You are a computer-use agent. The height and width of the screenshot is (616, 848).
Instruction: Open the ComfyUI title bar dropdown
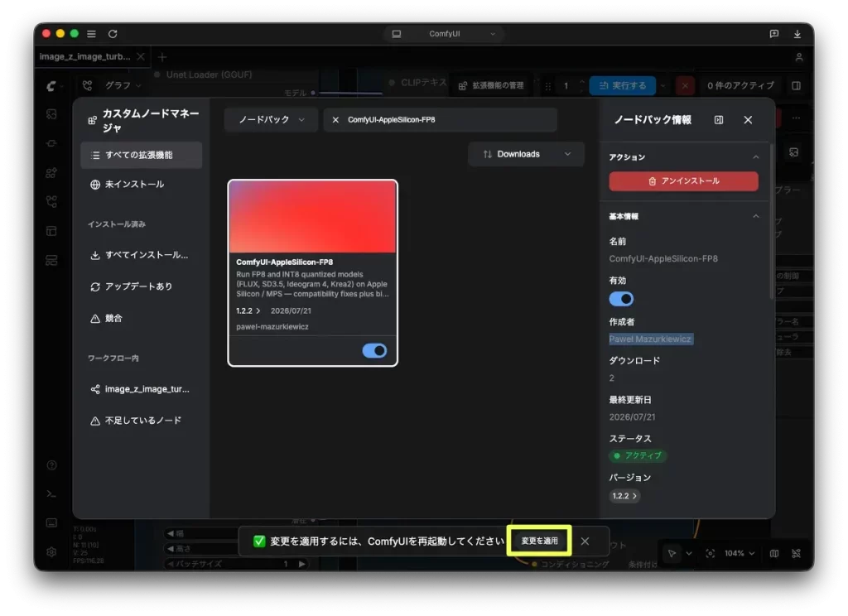coord(445,33)
